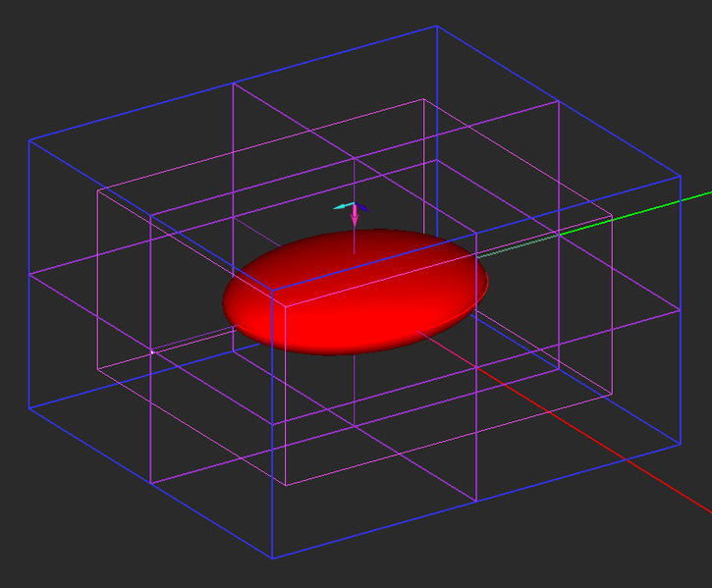Grab the dark blue gizmo arrow
This screenshot has height=588, width=712.
[x=362, y=207]
